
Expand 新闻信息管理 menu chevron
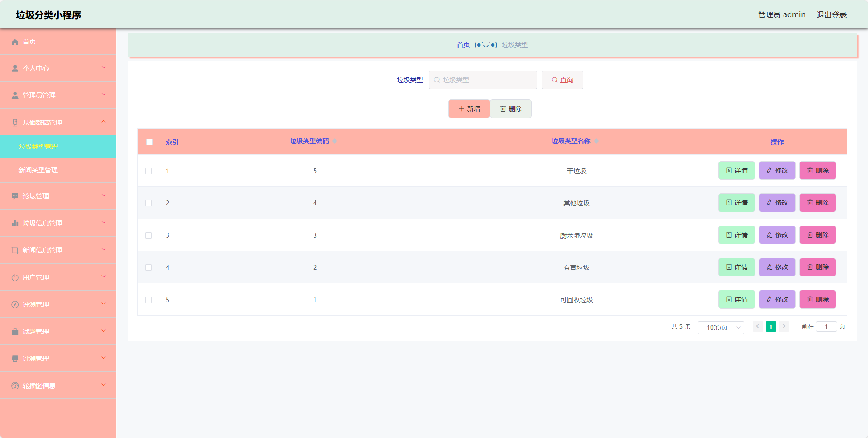(x=104, y=250)
